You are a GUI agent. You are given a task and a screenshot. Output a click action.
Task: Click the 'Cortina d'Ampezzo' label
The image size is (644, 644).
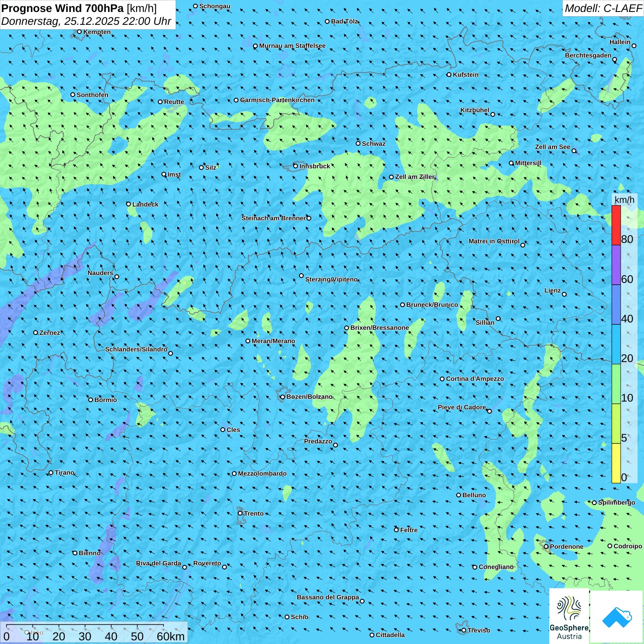pos(475,379)
